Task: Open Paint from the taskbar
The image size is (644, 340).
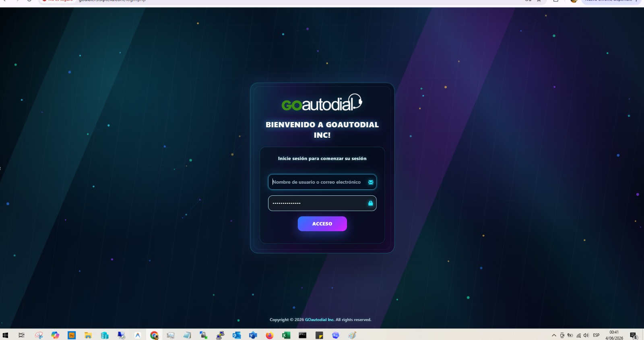Action: 352,335
